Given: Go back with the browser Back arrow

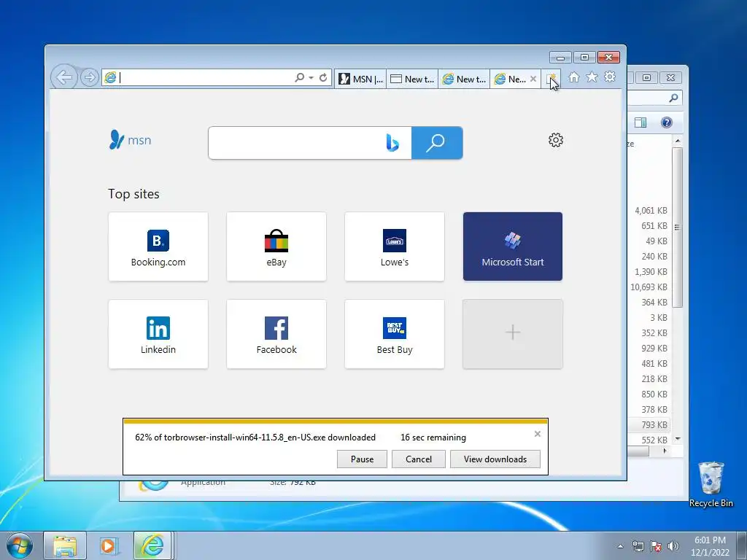Looking at the screenshot, I should point(64,77).
